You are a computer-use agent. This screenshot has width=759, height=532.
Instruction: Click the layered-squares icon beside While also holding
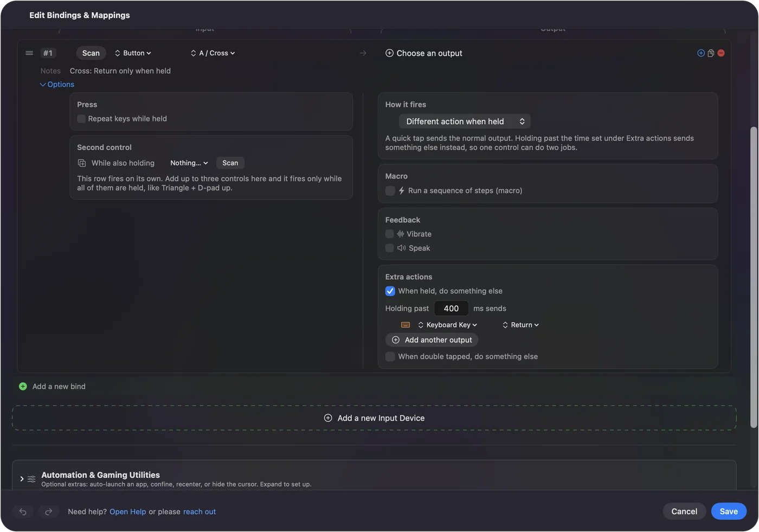point(82,163)
